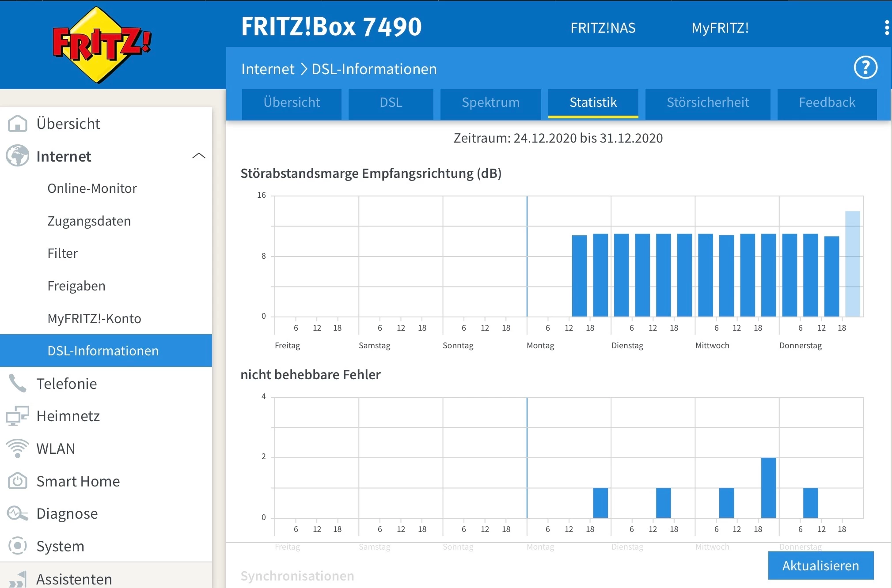Open FRITZ!NAS link in header
892x588 pixels.
(603, 28)
